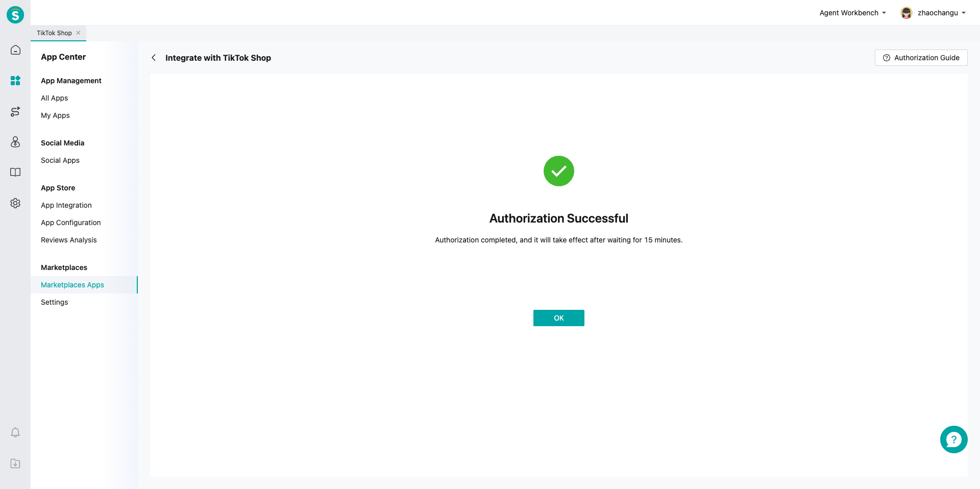The image size is (980, 489).
Task: Open the knowledge base book icon
Action: [15, 173]
